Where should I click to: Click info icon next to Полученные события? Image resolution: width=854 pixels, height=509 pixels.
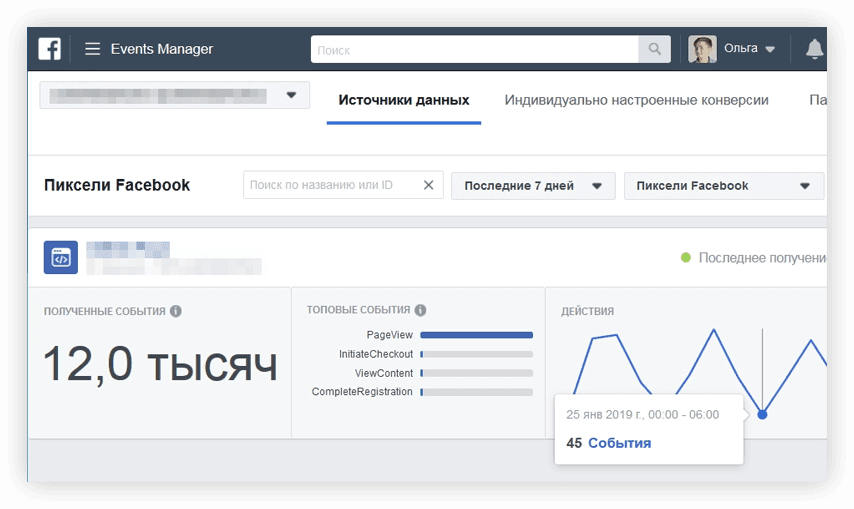(x=176, y=311)
